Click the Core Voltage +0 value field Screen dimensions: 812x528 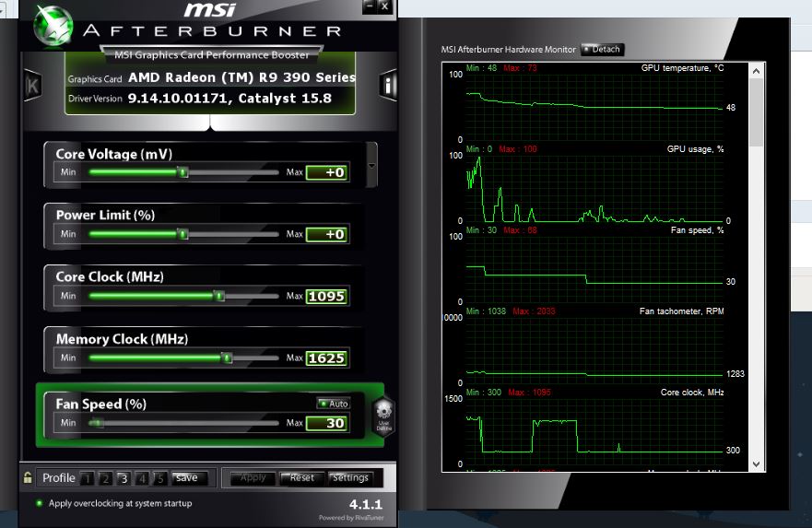(x=326, y=172)
